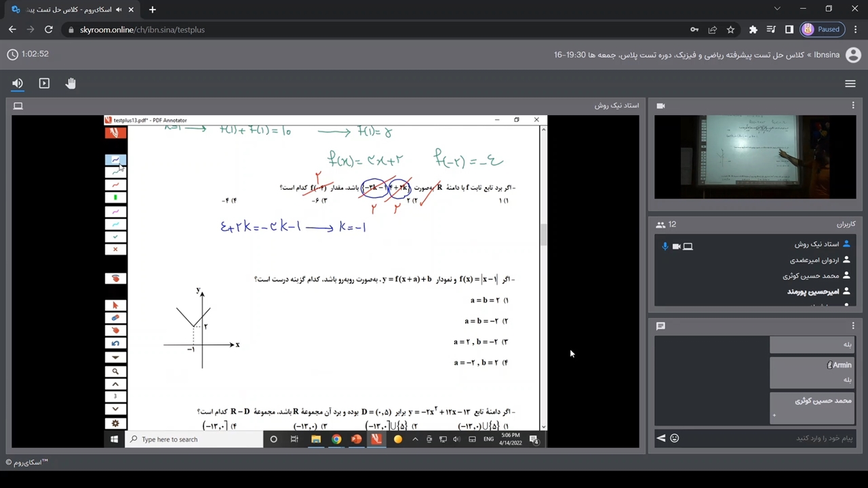
Task: Select the green highlighter marker tool
Action: pos(115,198)
